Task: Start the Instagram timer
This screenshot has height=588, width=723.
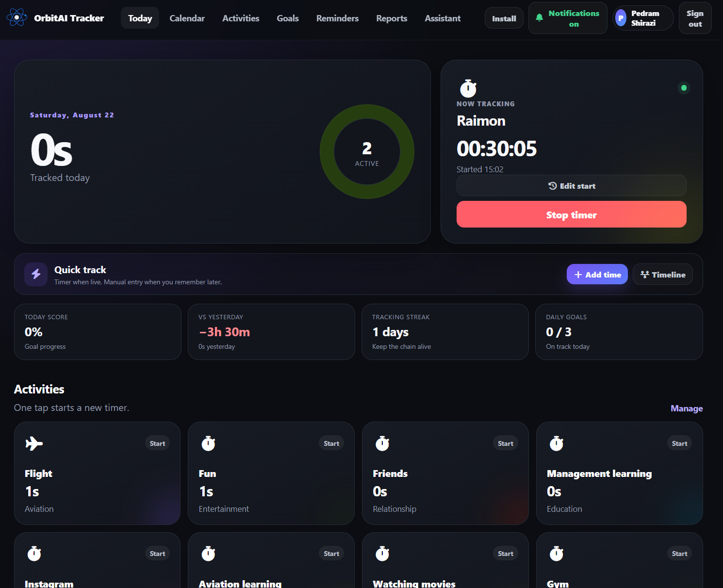Action: [x=157, y=554]
